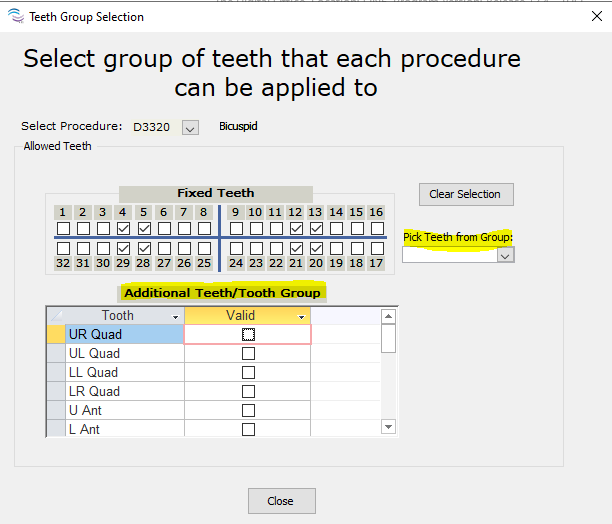Open the Valid column filter arrow
Viewport: 612px width, 524px height.
(300, 316)
